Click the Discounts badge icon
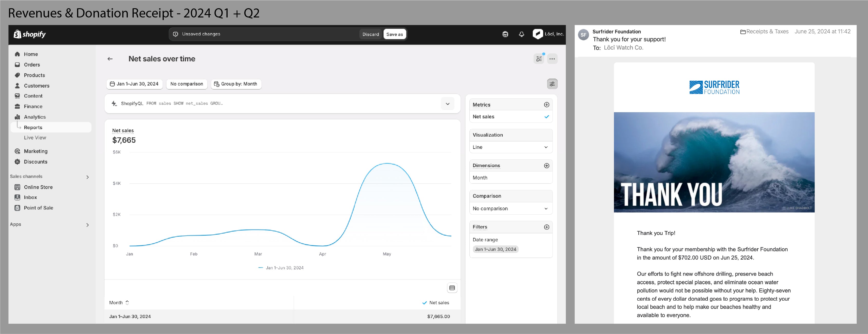The height and width of the screenshot is (334, 868). [17, 162]
